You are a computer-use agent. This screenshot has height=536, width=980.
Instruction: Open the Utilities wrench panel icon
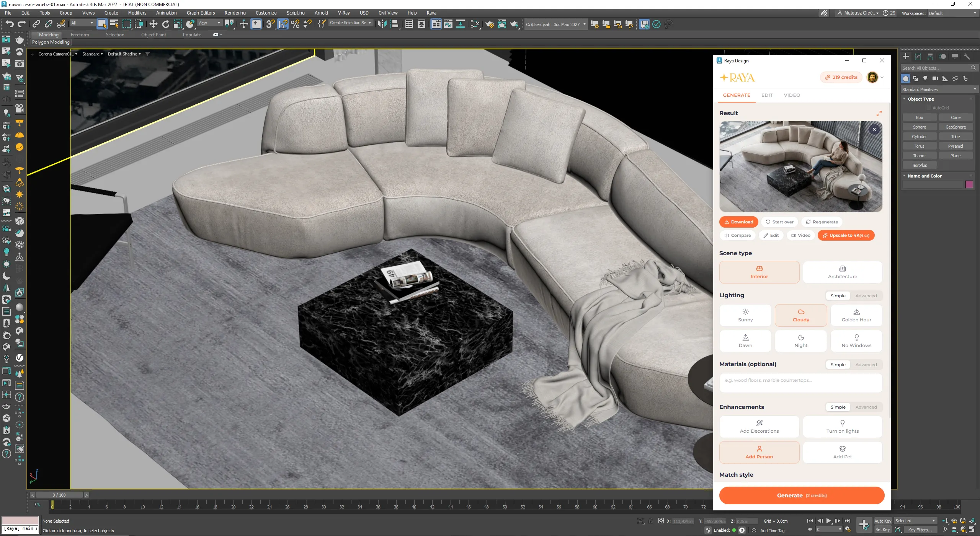tap(967, 57)
